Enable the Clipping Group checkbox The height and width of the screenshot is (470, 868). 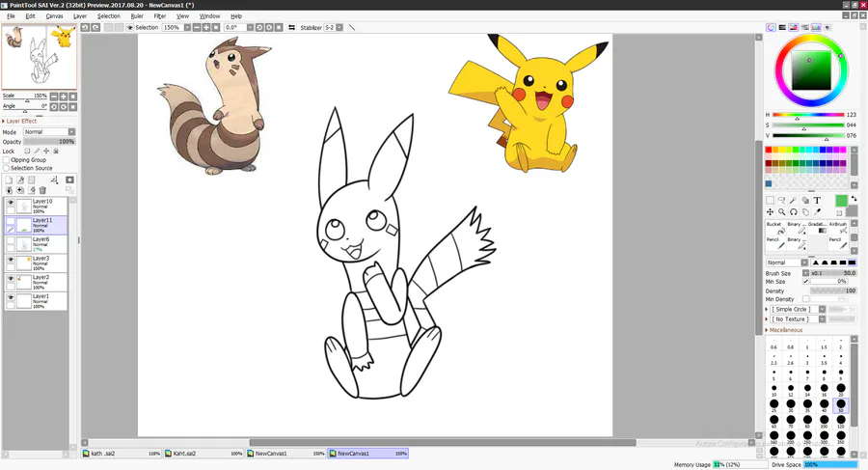[x=6, y=160]
